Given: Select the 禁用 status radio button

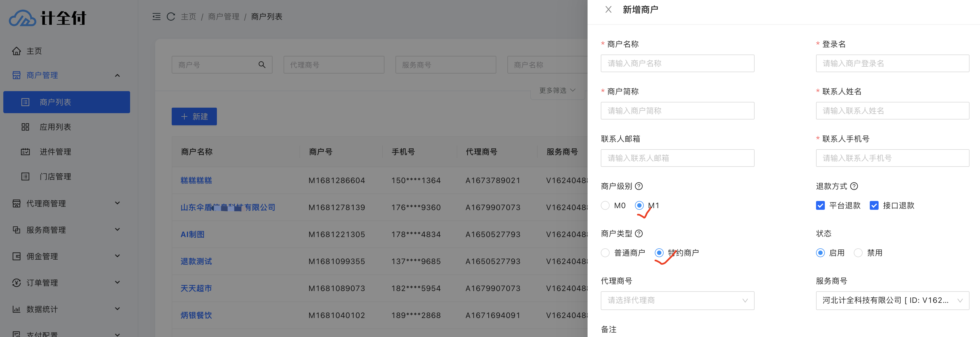Looking at the screenshot, I should pos(858,253).
